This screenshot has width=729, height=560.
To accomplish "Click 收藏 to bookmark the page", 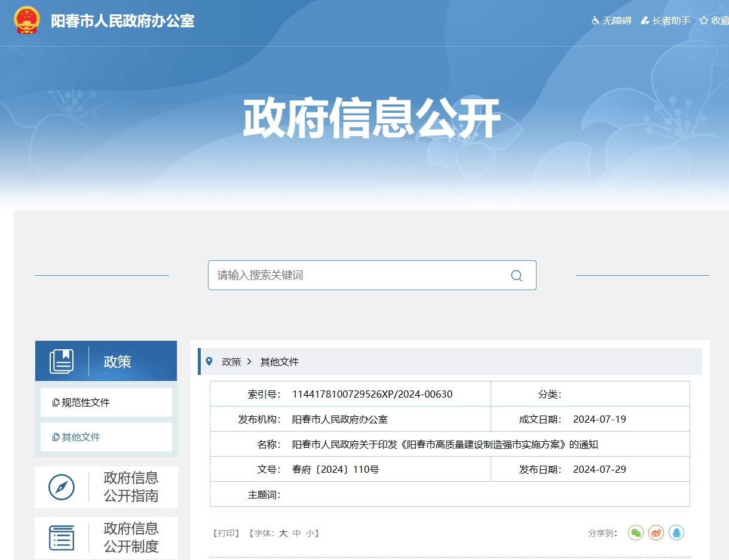I will pos(715,20).
